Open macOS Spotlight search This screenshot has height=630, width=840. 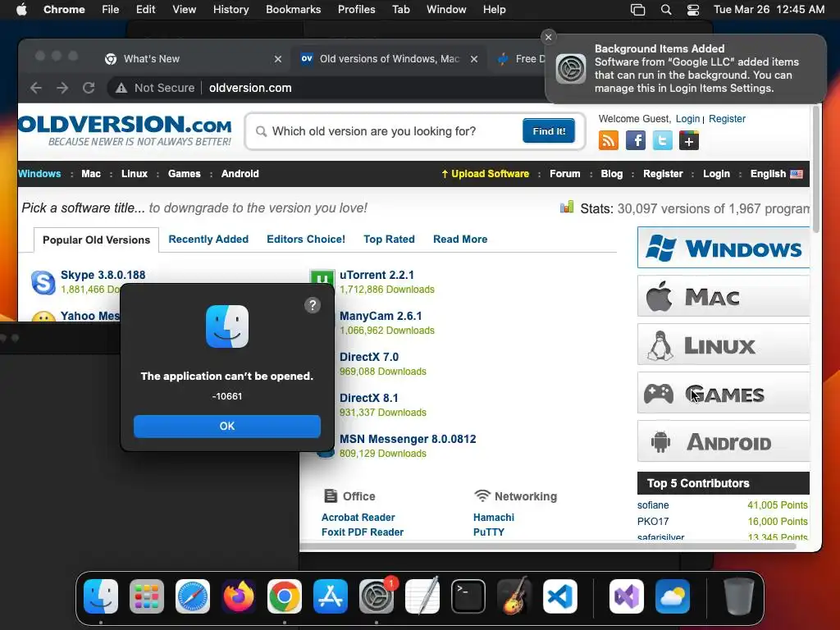[x=666, y=10]
